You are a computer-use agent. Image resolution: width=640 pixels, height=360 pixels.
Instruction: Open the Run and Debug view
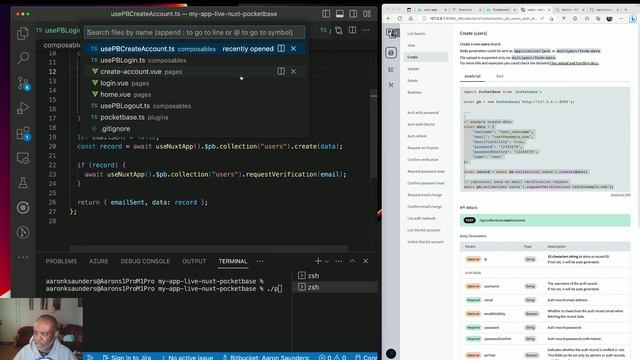click(x=23, y=108)
